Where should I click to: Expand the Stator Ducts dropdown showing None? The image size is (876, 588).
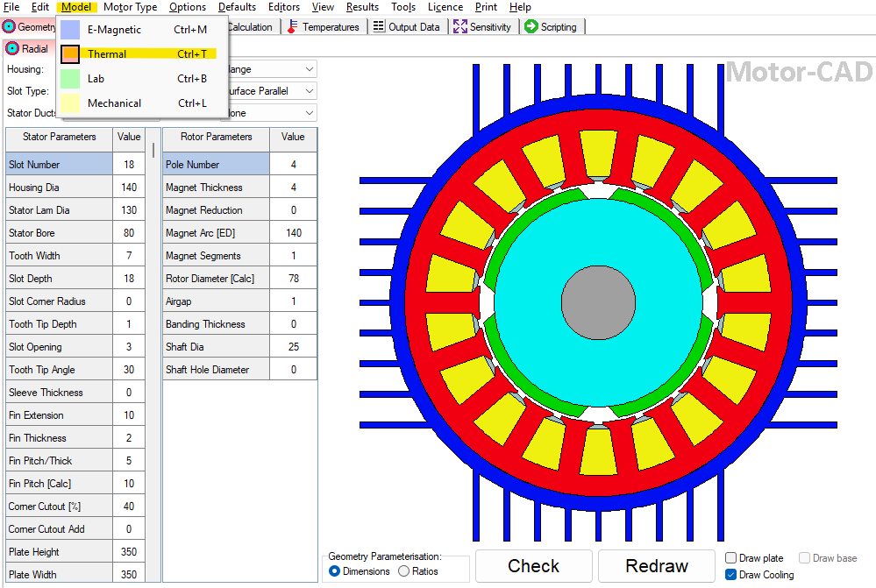(x=308, y=113)
